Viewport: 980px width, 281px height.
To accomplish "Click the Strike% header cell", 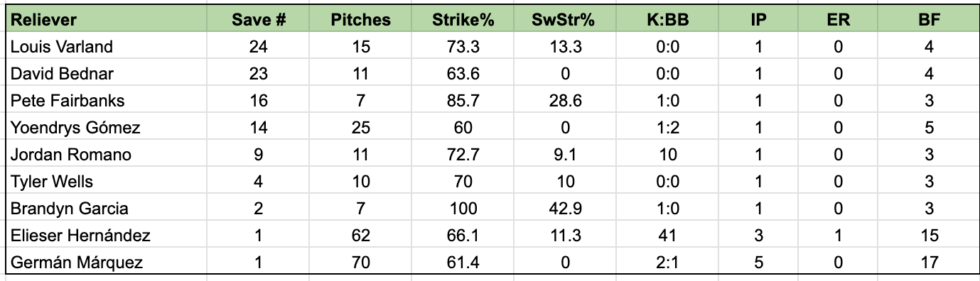I will [463, 20].
